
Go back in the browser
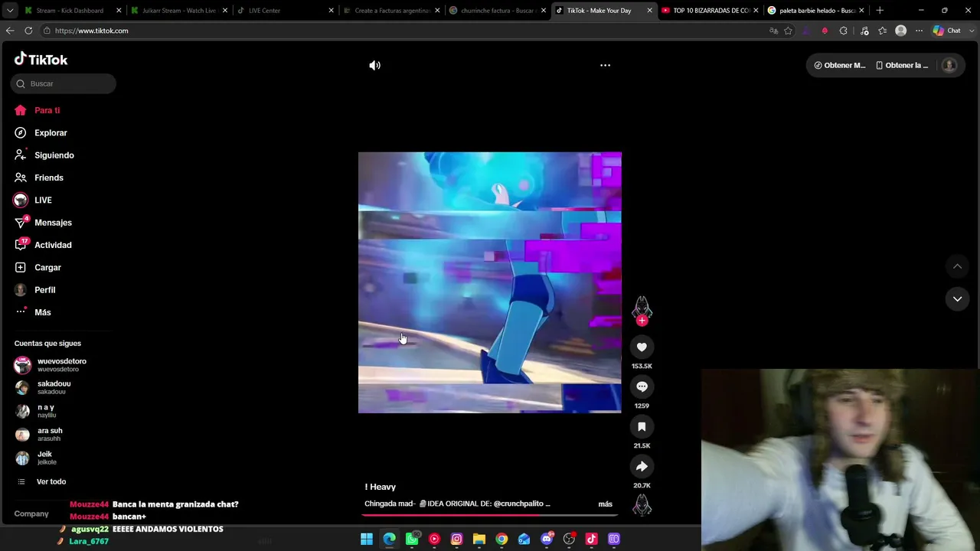click(x=10, y=31)
